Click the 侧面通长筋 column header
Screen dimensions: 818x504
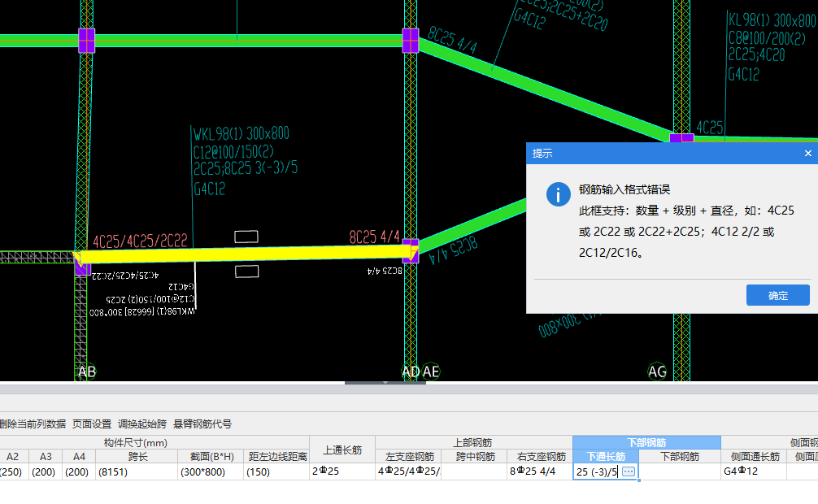pos(755,457)
